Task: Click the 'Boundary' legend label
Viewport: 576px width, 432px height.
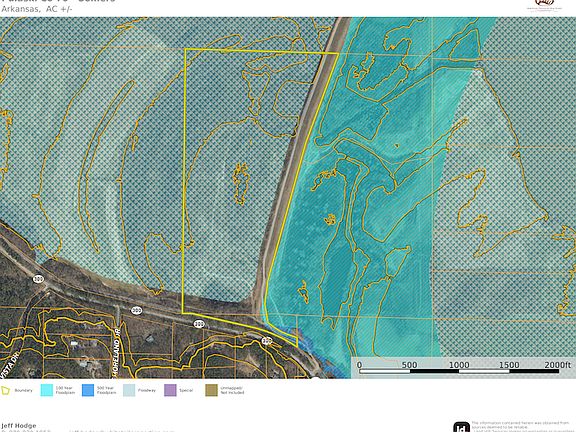Action: (24, 390)
